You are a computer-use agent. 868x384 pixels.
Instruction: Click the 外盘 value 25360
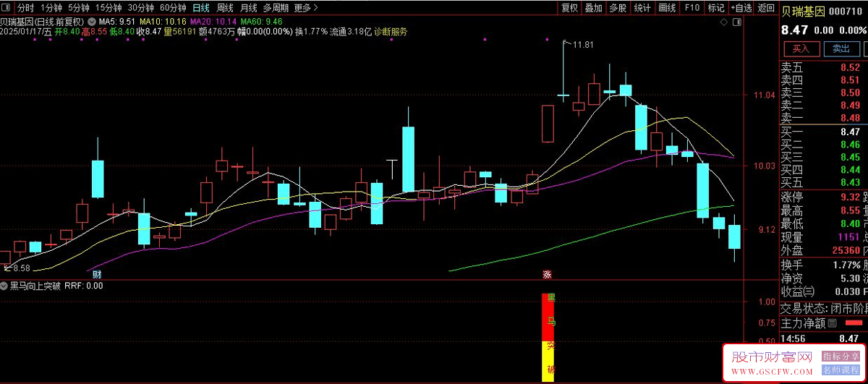point(846,250)
